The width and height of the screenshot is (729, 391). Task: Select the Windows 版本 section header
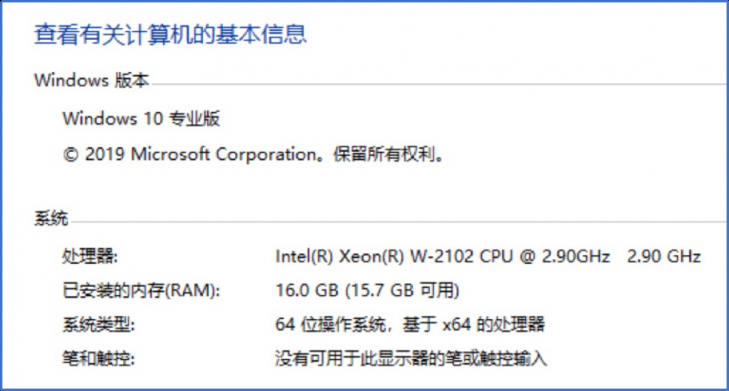(x=92, y=80)
